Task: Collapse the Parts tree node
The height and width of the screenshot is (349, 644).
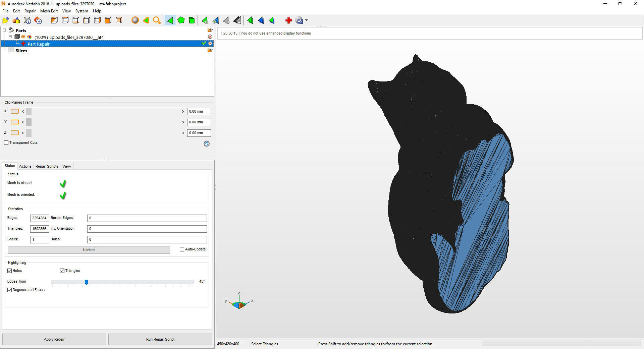Action: coord(4,30)
